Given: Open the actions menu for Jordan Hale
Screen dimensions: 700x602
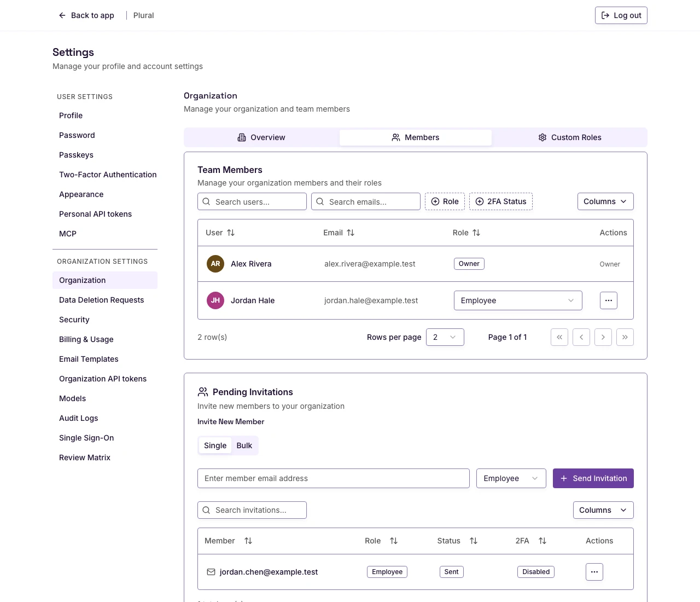Looking at the screenshot, I should click(609, 300).
